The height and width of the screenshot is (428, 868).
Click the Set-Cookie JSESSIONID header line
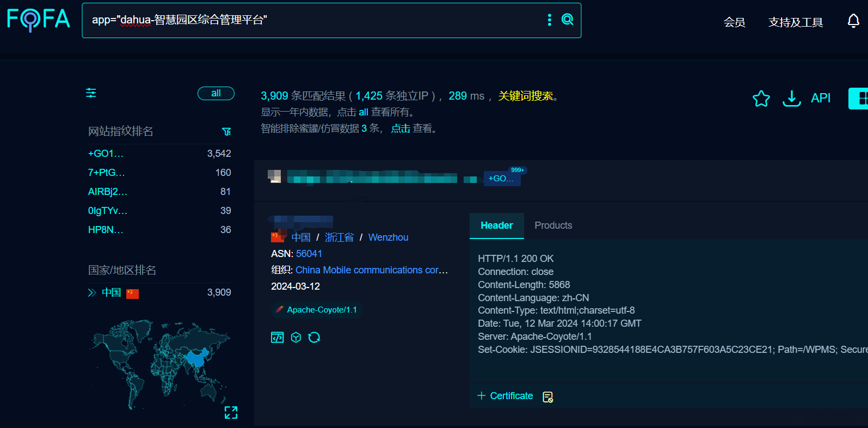click(x=673, y=350)
